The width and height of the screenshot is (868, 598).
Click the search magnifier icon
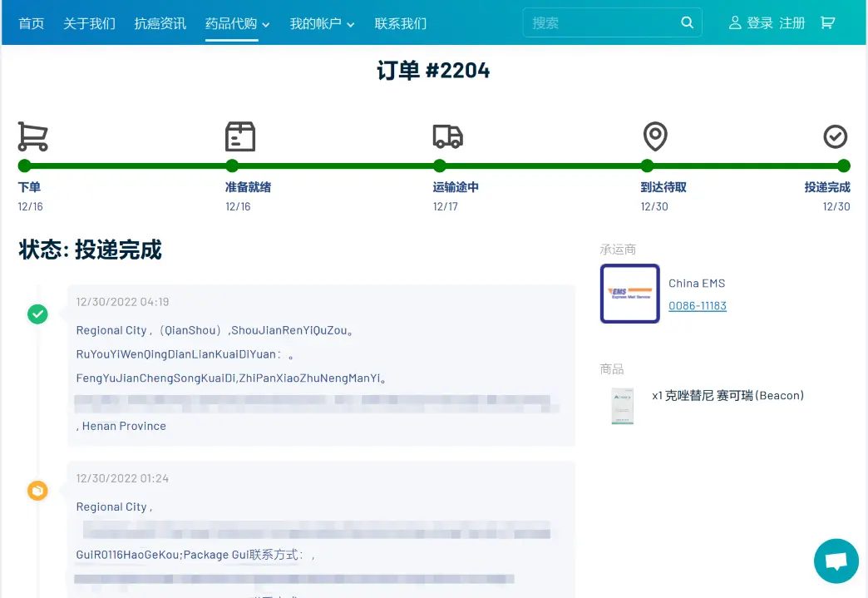click(x=687, y=23)
